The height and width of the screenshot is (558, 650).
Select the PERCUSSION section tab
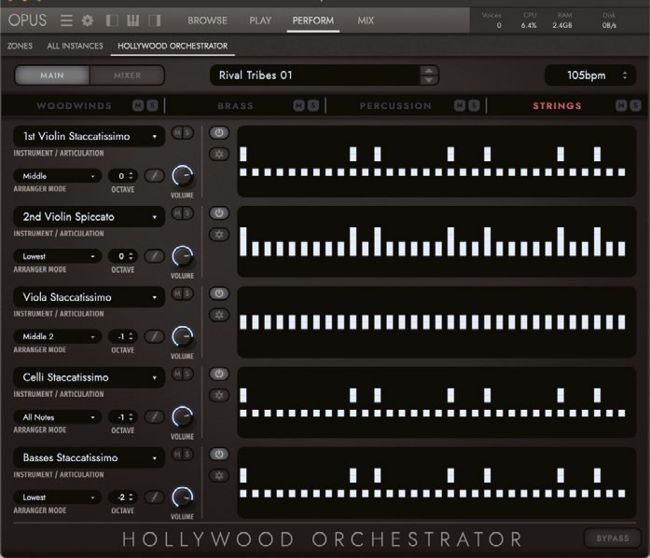coord(395,106)
